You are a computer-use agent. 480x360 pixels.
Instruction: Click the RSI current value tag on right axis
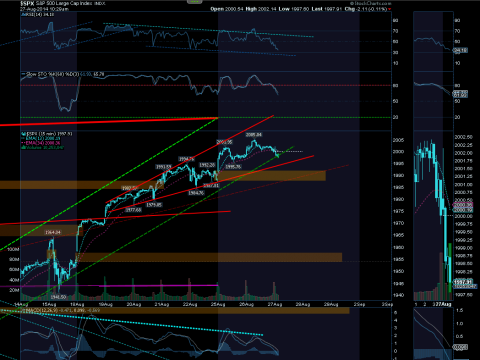461,50
